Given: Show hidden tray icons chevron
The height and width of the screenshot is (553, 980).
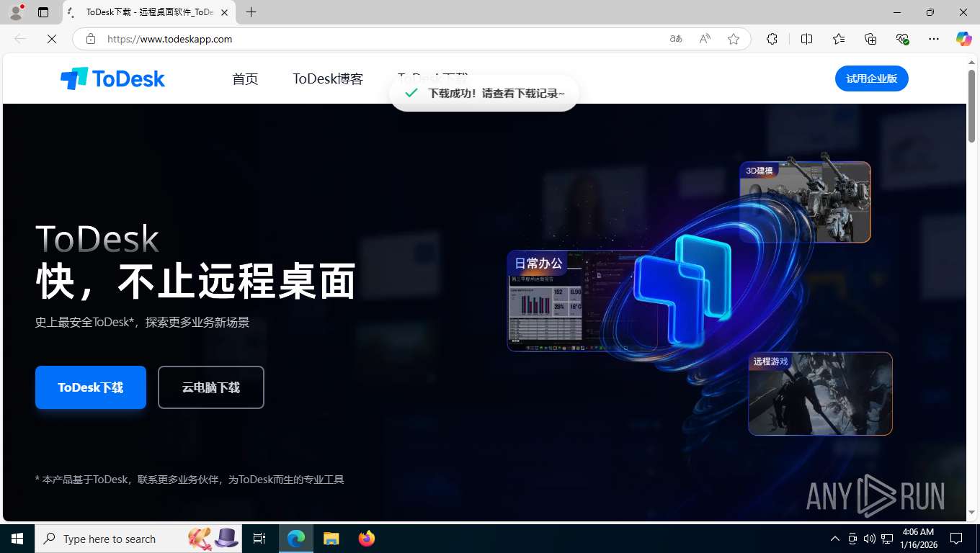Looking at the screenshot, I should (x=835, y=539).
